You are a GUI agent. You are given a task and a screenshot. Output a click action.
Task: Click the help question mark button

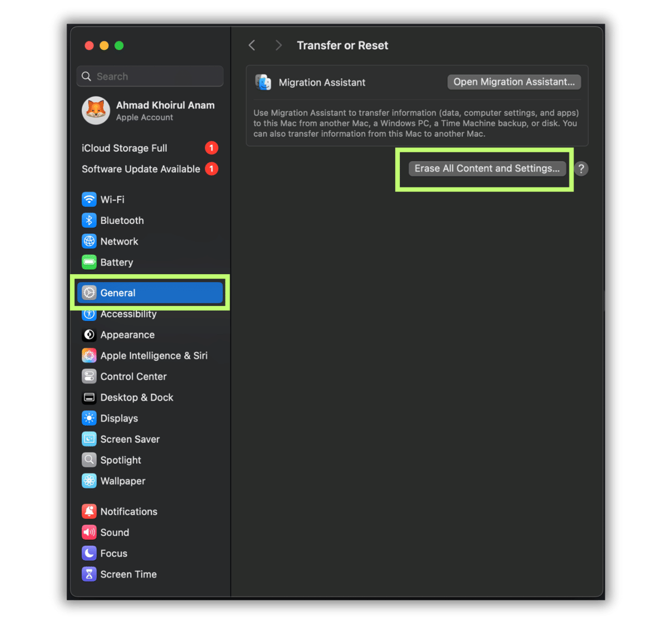point(581,168)
